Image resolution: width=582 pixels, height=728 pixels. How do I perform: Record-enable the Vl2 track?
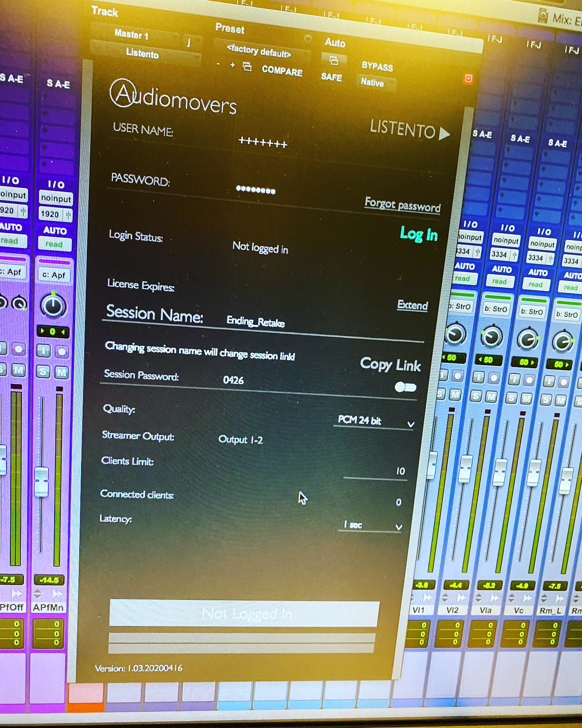[x=493, y=378]
